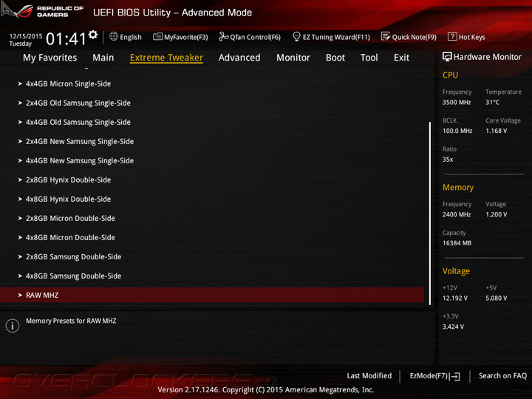Click memory voltage value 1.200 V
The height and width of the screenshot is (399, 532).
[496, 214]
